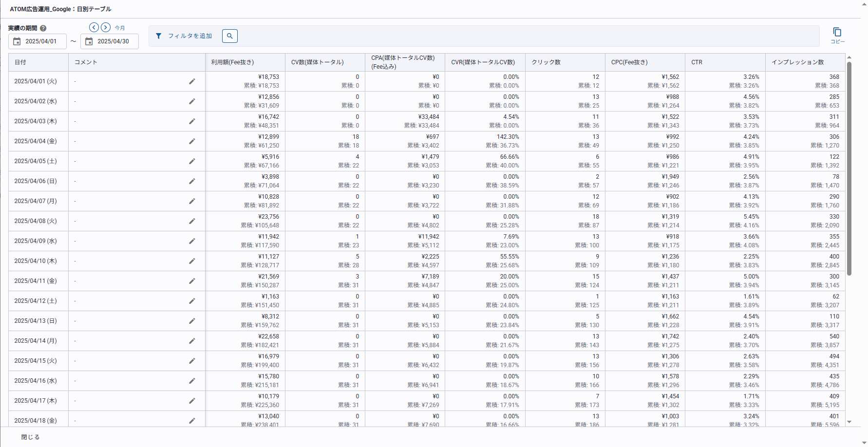This screenshot has width=868, height=447.
Task: Open help icon beside 実績の期間
Action: click(43, 28)
